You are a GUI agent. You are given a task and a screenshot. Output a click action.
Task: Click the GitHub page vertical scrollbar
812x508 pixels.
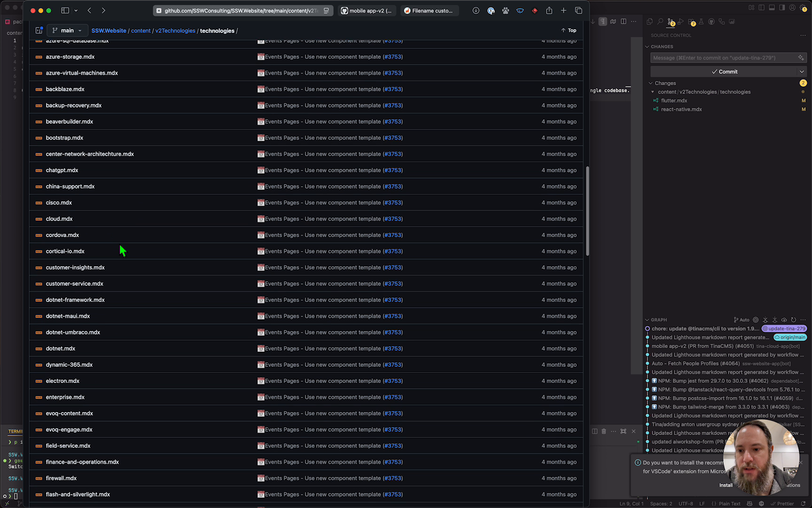tap(587, 211)
